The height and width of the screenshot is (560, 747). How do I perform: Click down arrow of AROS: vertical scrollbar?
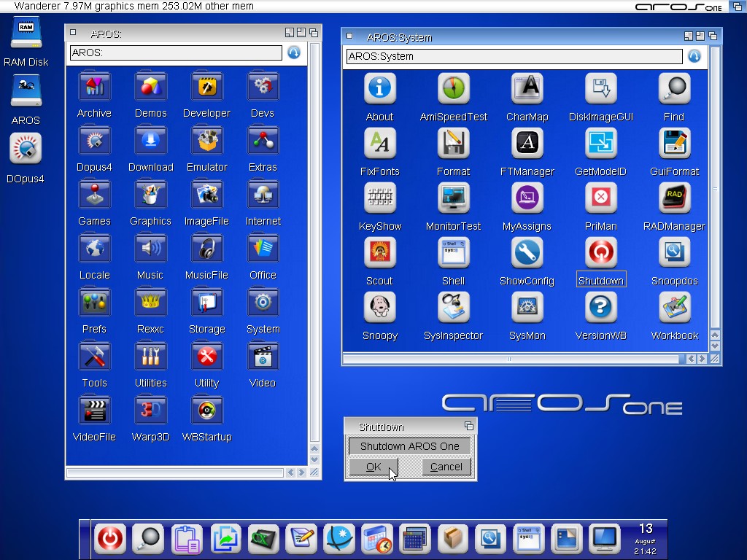click(x=314, y=460)
